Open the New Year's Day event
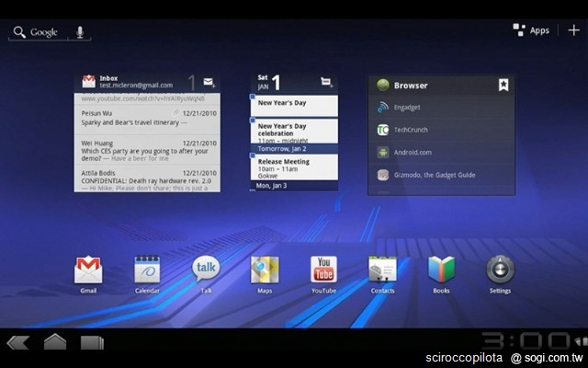588x368 pixels. [x=294, y=105]
